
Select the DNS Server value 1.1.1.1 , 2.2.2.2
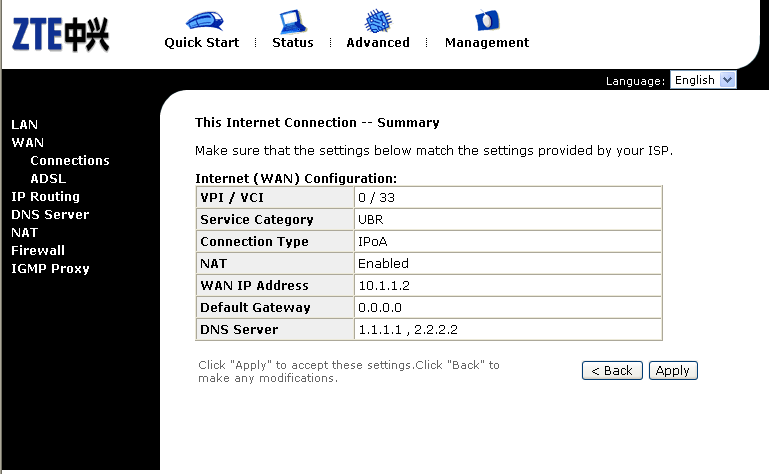408,330
